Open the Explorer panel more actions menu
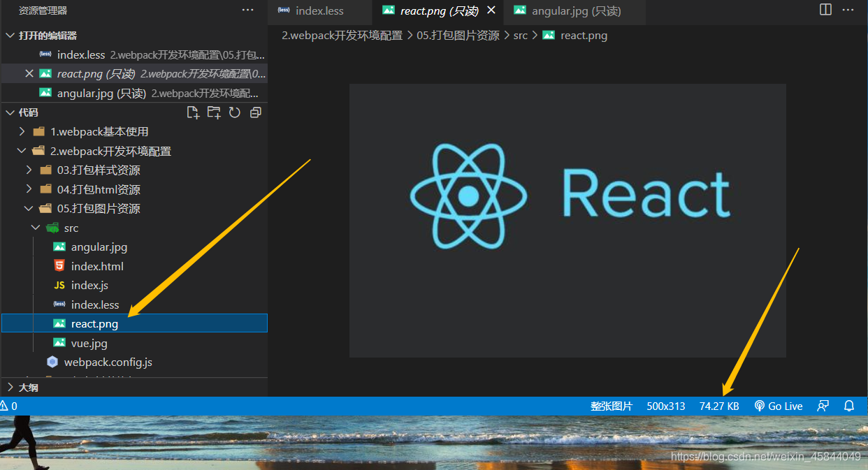868x470 pixels. [x=247, y=10]
